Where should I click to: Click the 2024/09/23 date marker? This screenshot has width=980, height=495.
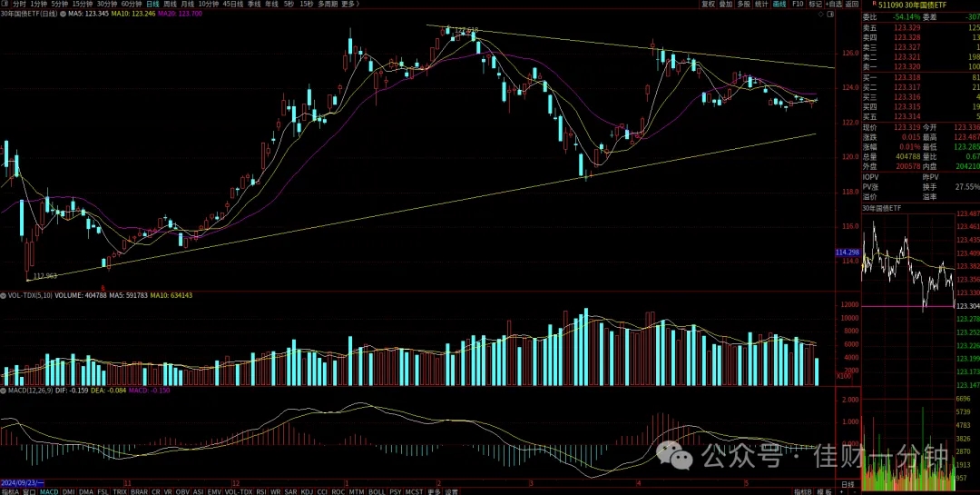tap(23, 483)
